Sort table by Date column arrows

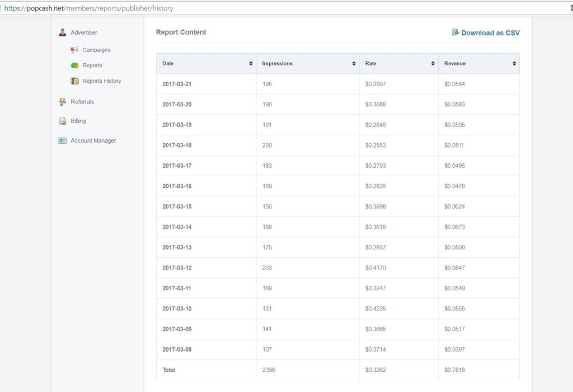point(251,64)
